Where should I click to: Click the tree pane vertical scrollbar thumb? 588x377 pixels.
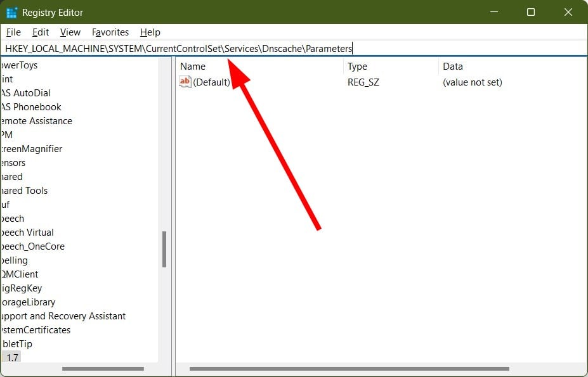[x=164, y=249]
